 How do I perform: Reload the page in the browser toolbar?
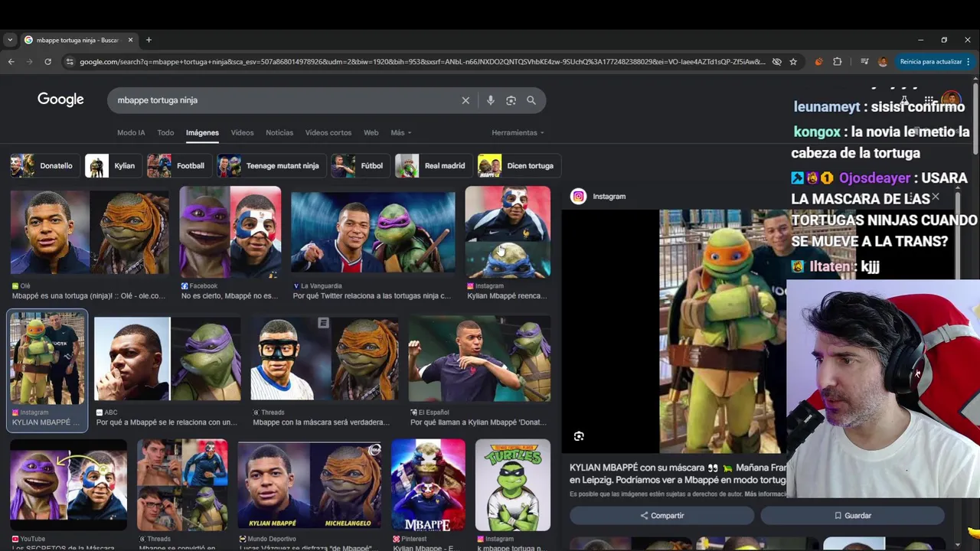pos(47,61)
